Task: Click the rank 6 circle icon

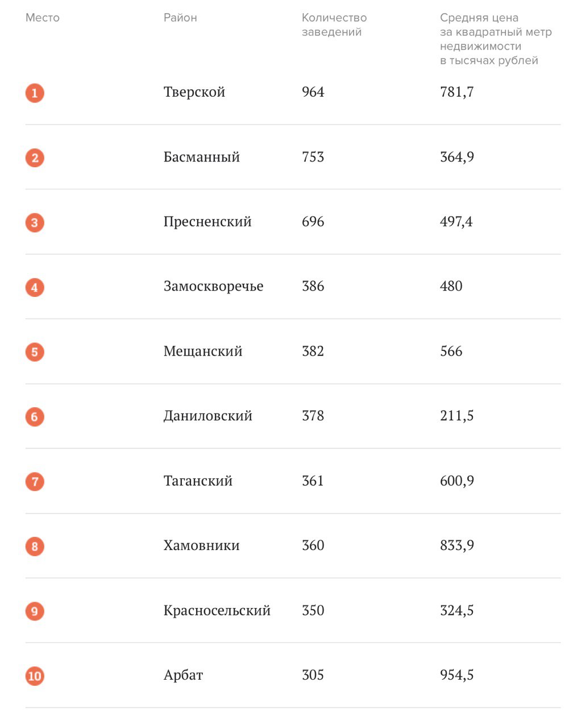Action: (x=35, y=417)
